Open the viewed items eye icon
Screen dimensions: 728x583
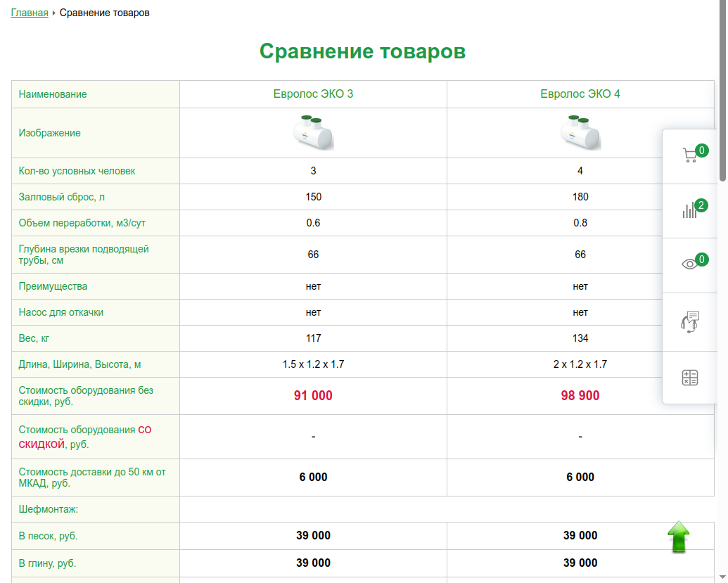[690, 264]
